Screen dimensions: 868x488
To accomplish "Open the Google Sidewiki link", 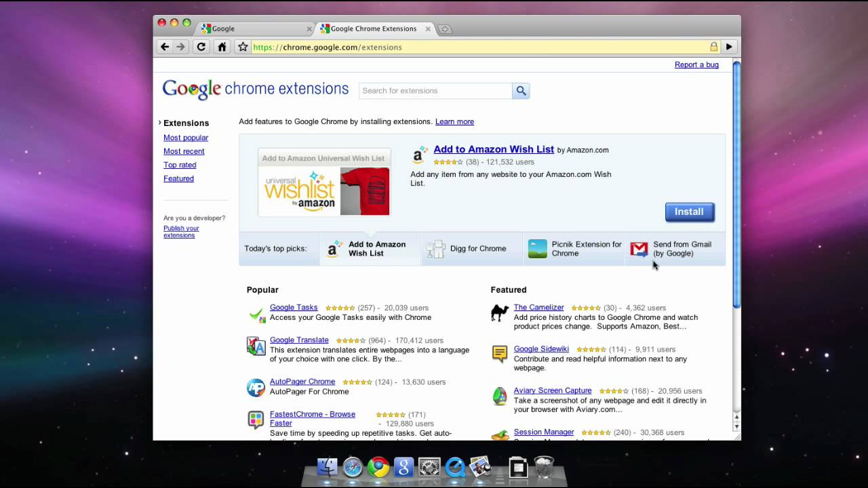I will coord(541,349).
